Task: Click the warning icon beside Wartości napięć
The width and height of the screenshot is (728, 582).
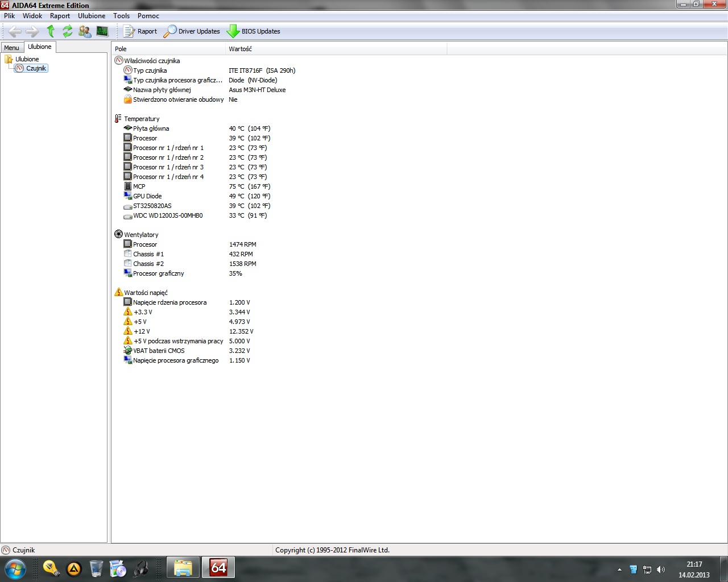Action: point(119,292)
